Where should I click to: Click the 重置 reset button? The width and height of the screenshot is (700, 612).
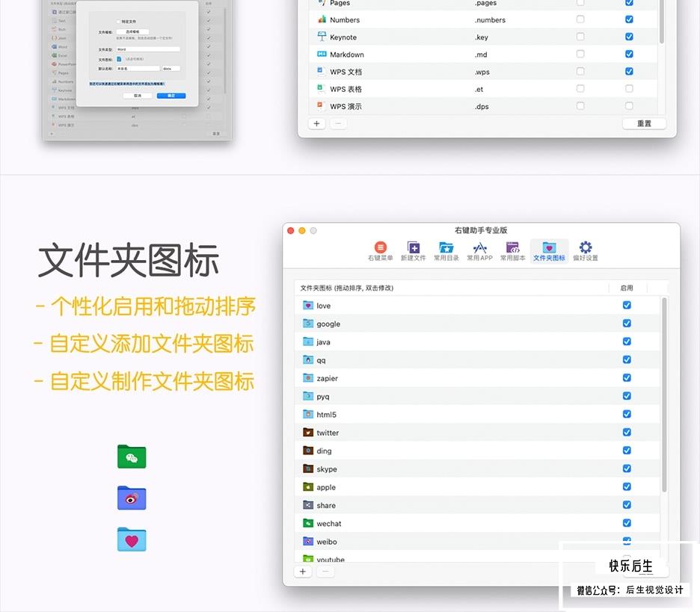644,123
